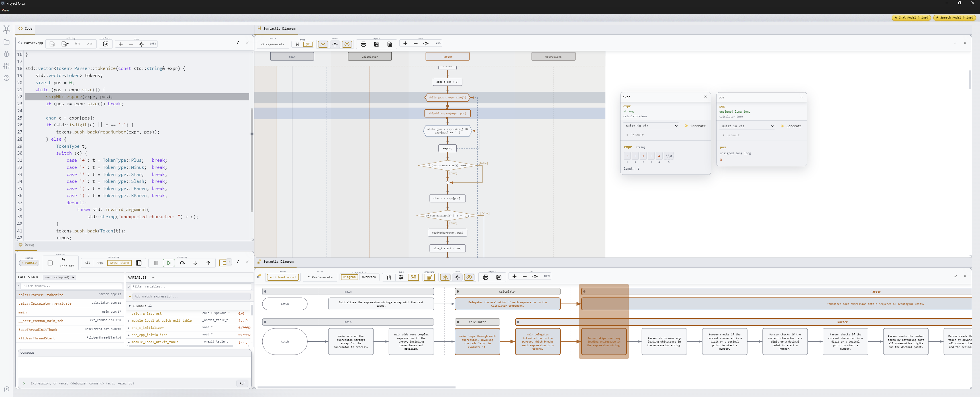Click the isolate icon in the Code toolbar
The height and width of the screenshot is (397, 980).
(x=106, y=44)
